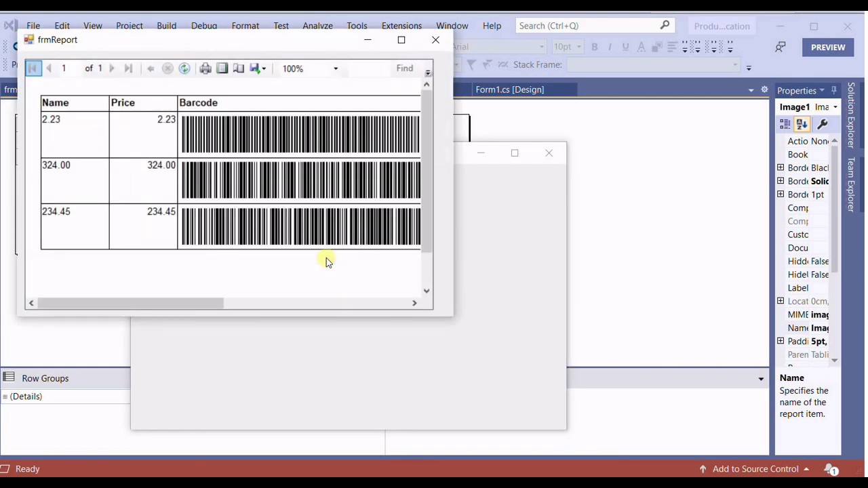Expand BorderWidth 1pt property
The width and height of the screenshot is (868, 488).
coord(781,195)
